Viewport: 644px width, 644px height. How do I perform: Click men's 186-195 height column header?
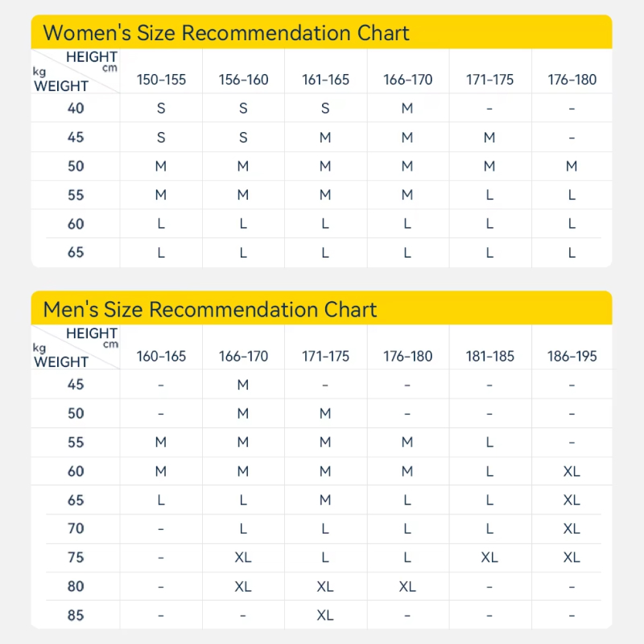coord(572,356)
